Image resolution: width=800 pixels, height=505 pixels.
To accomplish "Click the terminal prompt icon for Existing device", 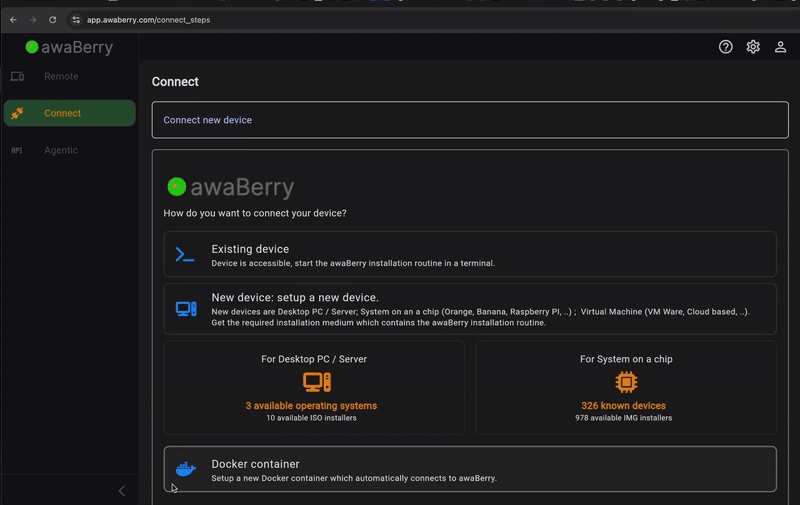I will [x=185, y=255].
